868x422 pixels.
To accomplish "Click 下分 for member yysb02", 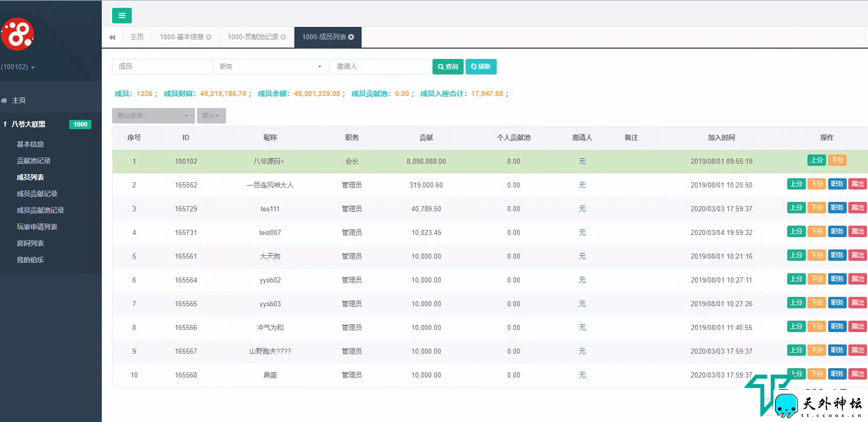I will [x=817, y=279].
